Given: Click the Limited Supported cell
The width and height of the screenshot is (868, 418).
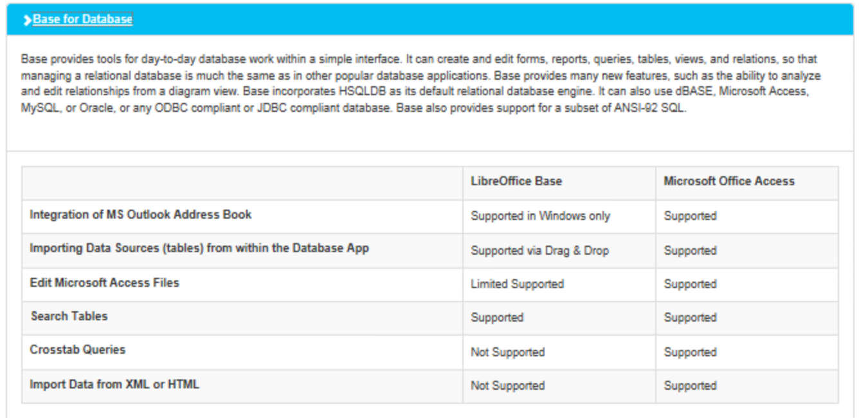Looking at the screenshot, I should pyautogui.click(x=517, y=284).
